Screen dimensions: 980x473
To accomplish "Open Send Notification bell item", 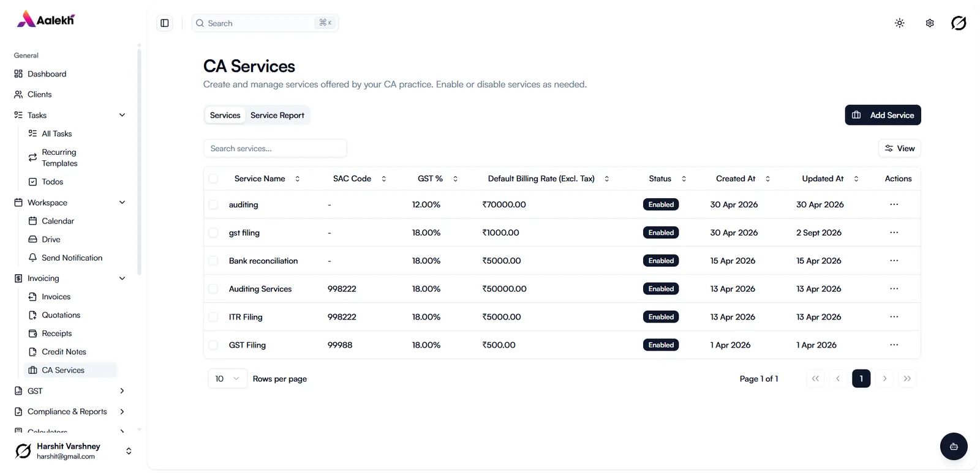I will (x=70, y=258).
